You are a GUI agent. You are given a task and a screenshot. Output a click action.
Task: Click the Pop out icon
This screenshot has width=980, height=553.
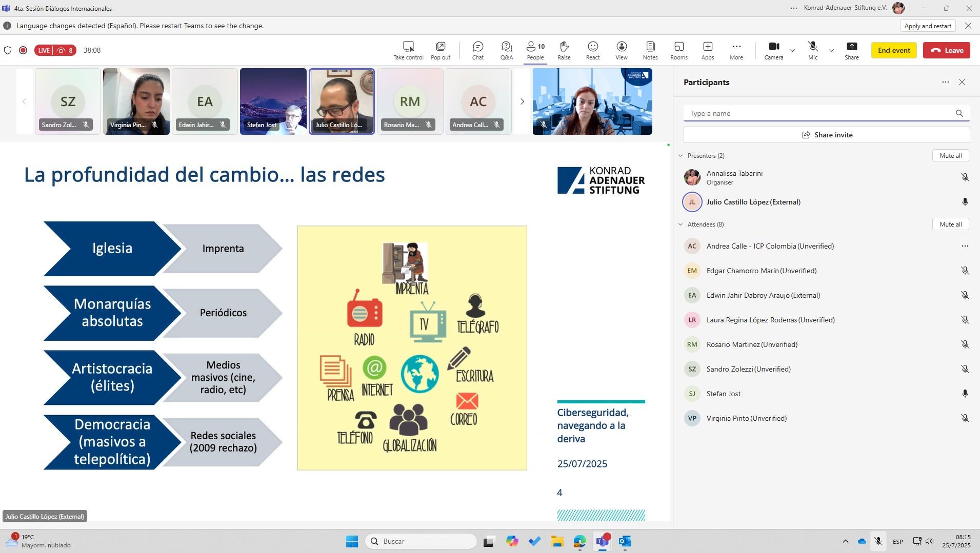(440, 50)
